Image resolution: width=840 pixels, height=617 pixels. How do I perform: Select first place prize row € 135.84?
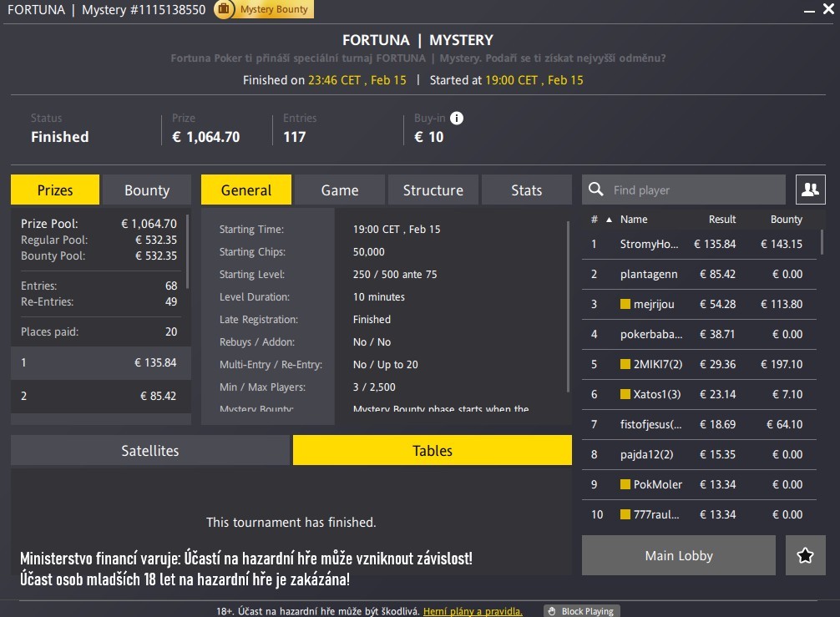tap(100, 363)
